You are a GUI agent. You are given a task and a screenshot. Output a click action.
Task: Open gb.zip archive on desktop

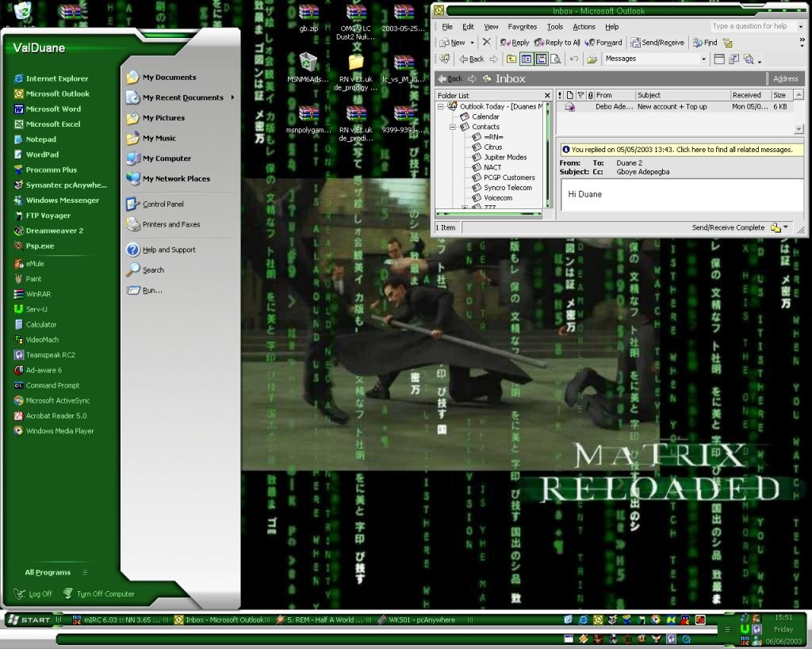tap(308, 19)
